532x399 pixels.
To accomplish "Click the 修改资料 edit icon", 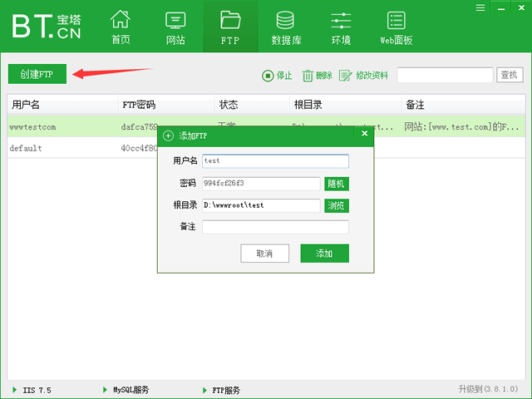I will click(x=345, y=76).
